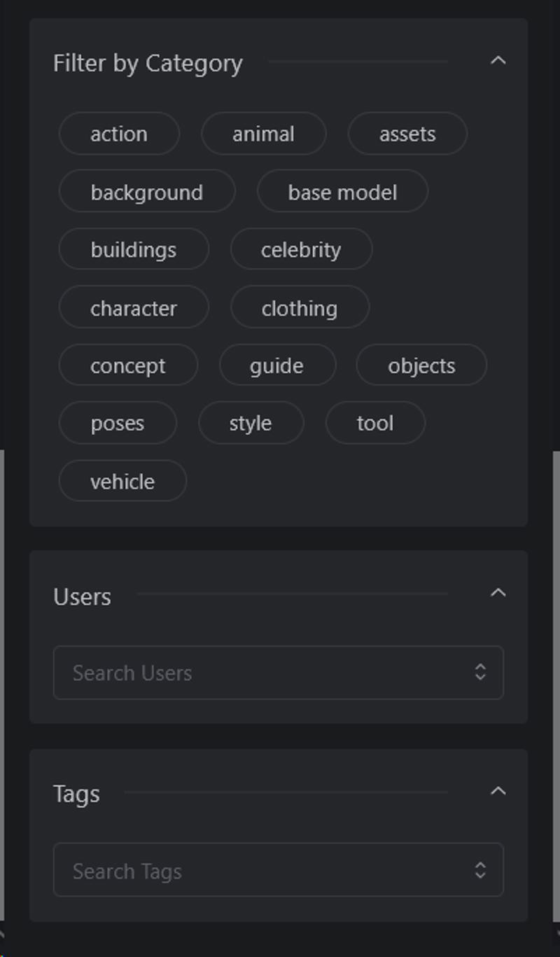Choose the clothing category chip
This screenshot has width=560, height=957.
pos(300,308)
